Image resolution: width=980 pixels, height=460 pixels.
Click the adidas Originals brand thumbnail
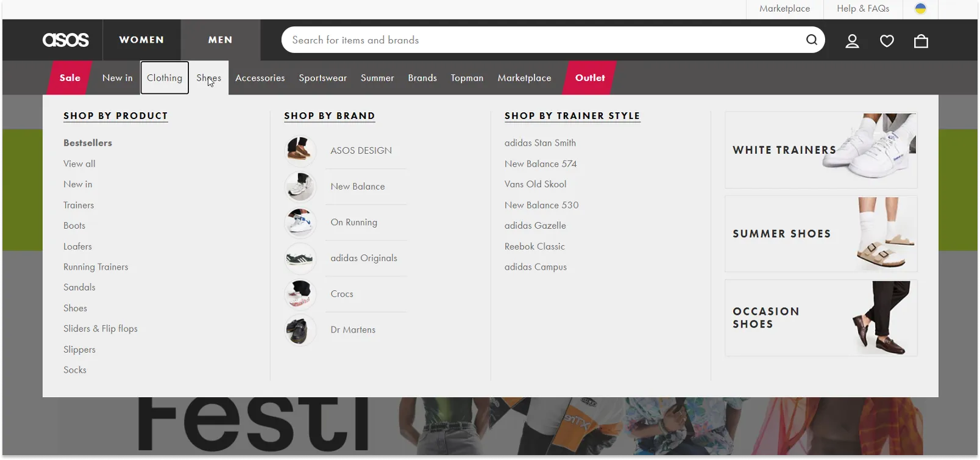[300, 258]
